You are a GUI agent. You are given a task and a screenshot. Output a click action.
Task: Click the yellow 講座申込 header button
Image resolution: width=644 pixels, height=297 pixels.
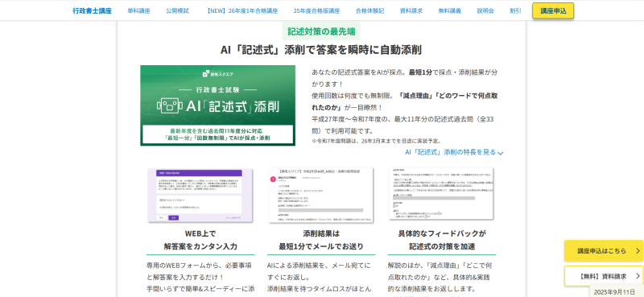click(553, 10)
